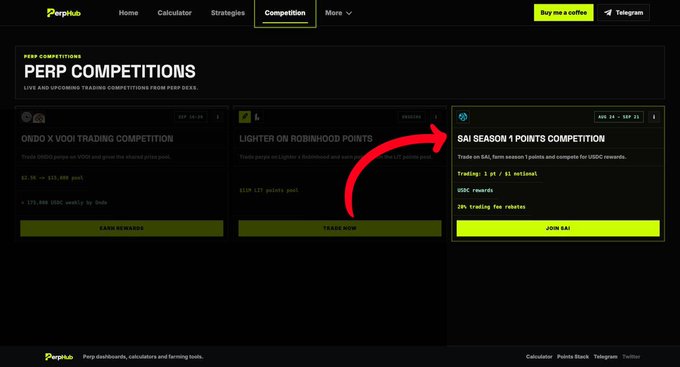Click the '20% trading fee rebates' text

click(x=491, y=207)
